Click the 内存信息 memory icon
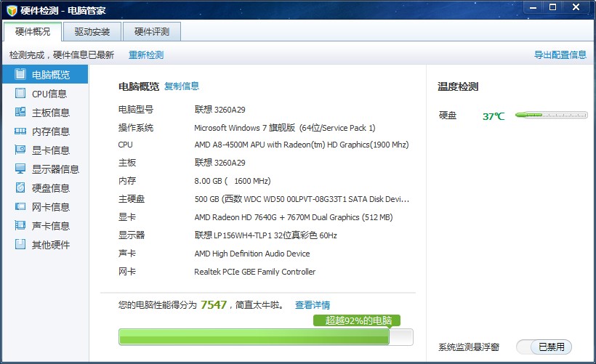Screen dimensions: 596x364 (x=20, y=131)
